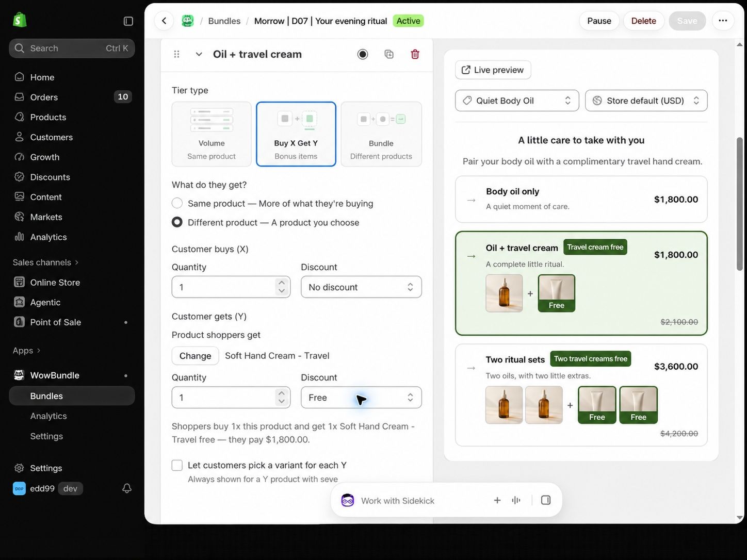
Task: Go back with the back arrow
Action: coord(164,21)
